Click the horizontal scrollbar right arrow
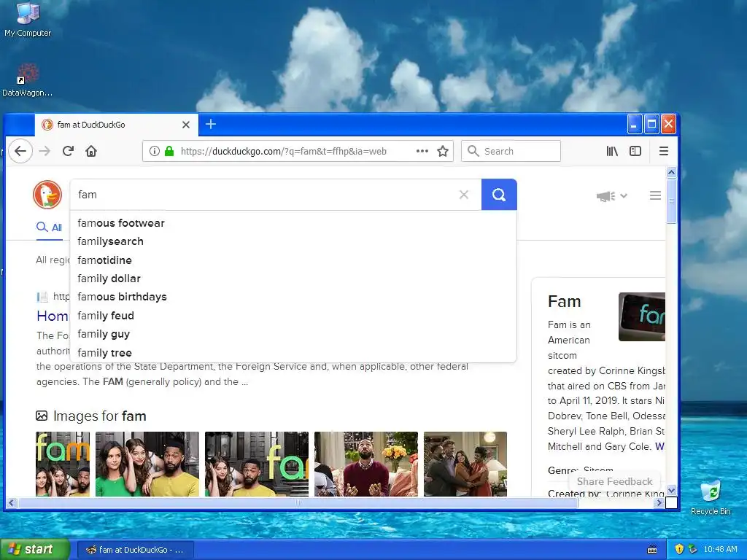Screen dimensions: 747x560 659,502
